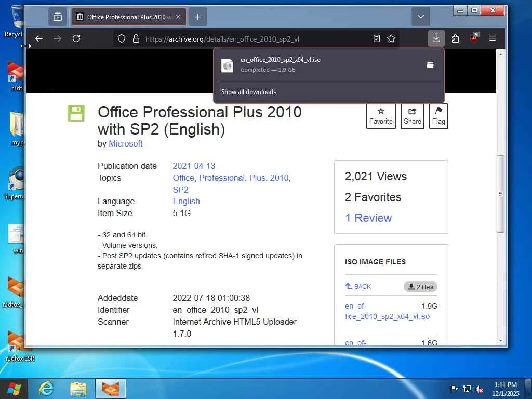Open a new tab
The height and width of the screenshot is (399, 532).
coord(198,17)
